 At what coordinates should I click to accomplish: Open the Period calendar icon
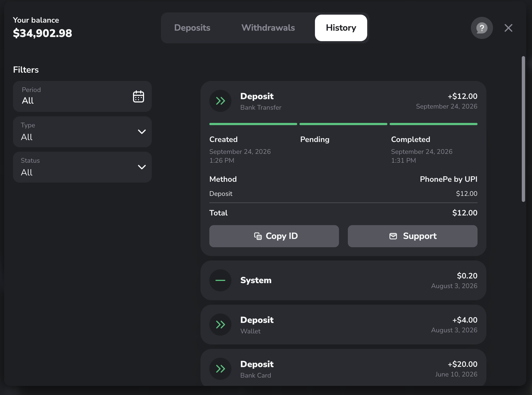pyautogui.click(x=138, y=96)
